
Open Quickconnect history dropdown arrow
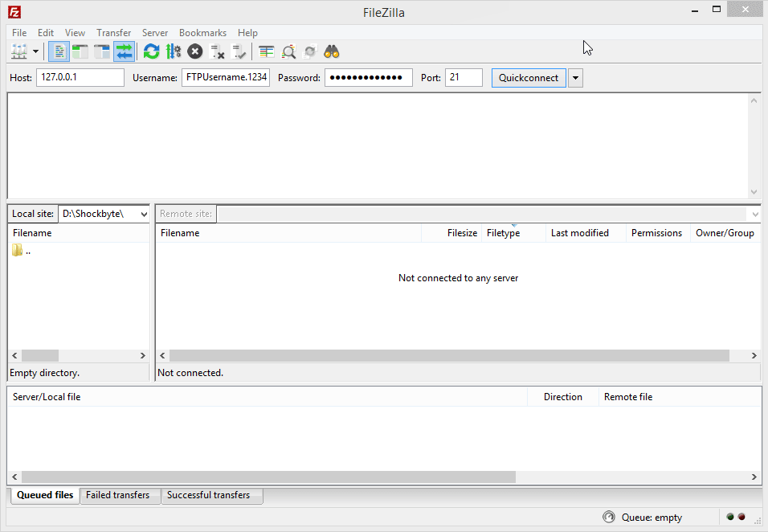coord(575,78)
